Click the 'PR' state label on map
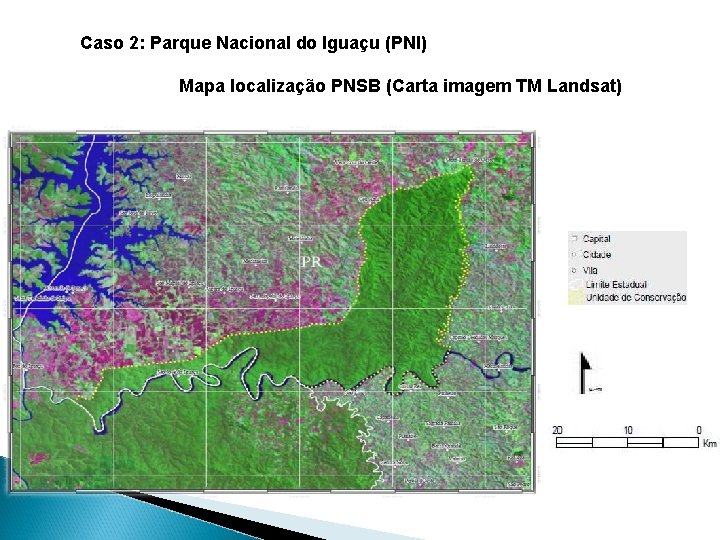This screenshot has width=720, height=540. [x=311, y=262]
